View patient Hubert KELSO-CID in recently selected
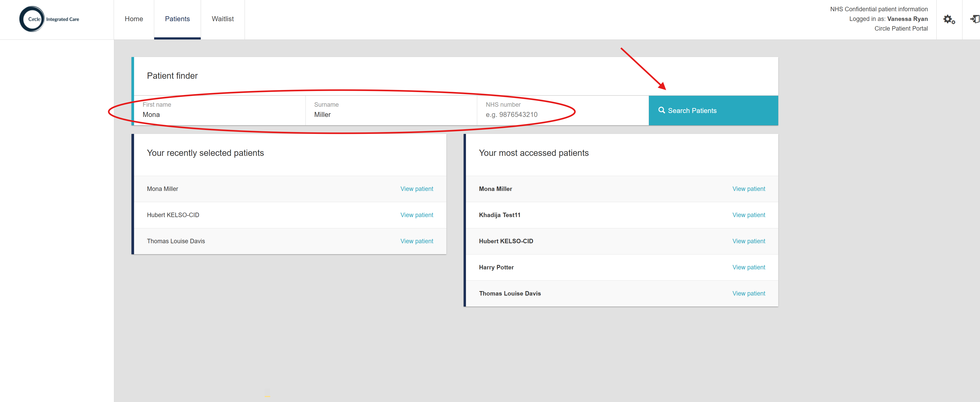The width and height of the screenshot is (980, 402). (417, 215)
